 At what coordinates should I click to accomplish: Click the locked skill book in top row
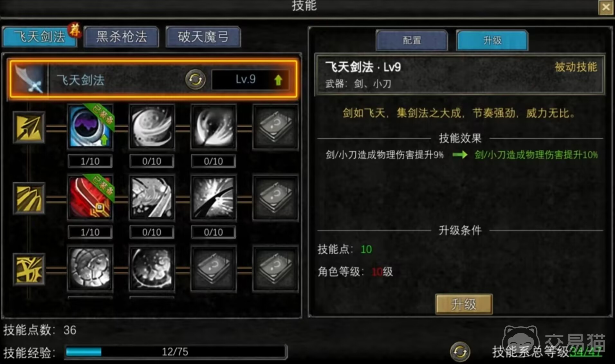click(x=275, y=126)
